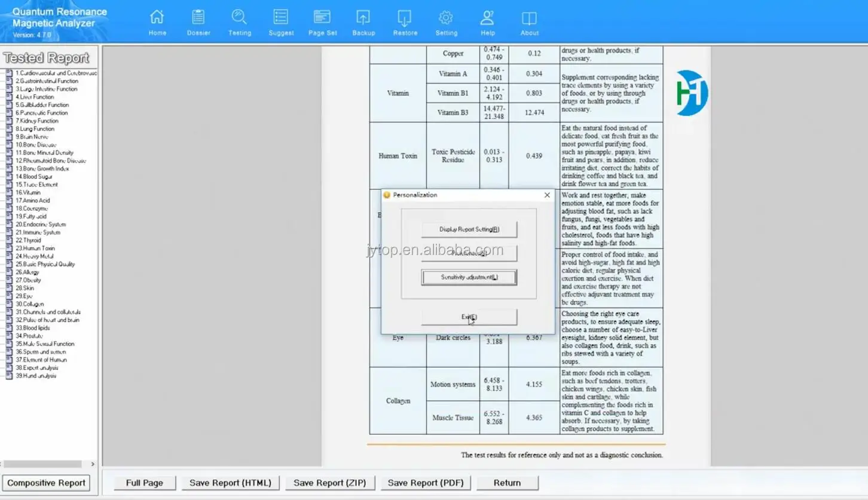
Task: Open 16.Vitamin report in list
Action: tap(28, 192)
